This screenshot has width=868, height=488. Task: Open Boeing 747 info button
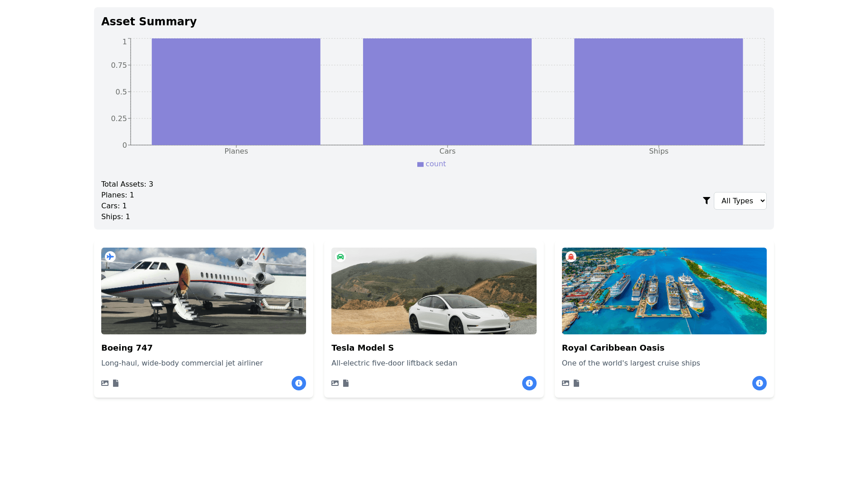click(299, 383)
